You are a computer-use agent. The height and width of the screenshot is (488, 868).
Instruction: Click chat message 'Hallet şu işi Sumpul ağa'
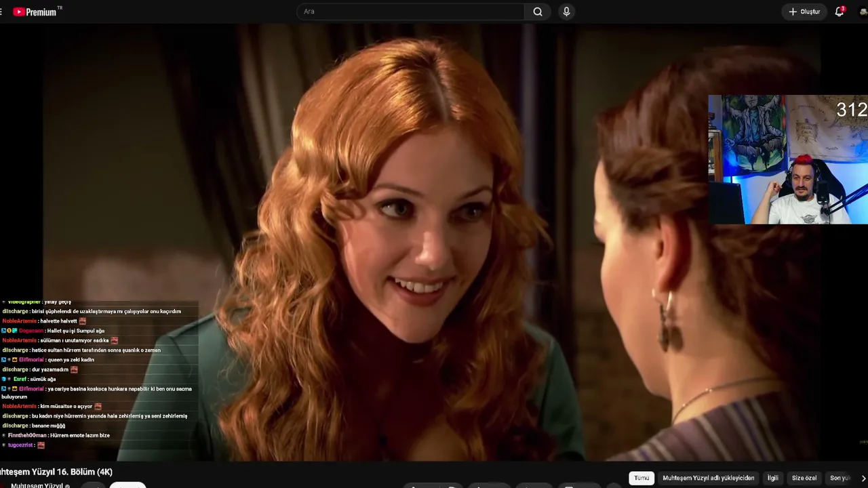click(75, 331)
